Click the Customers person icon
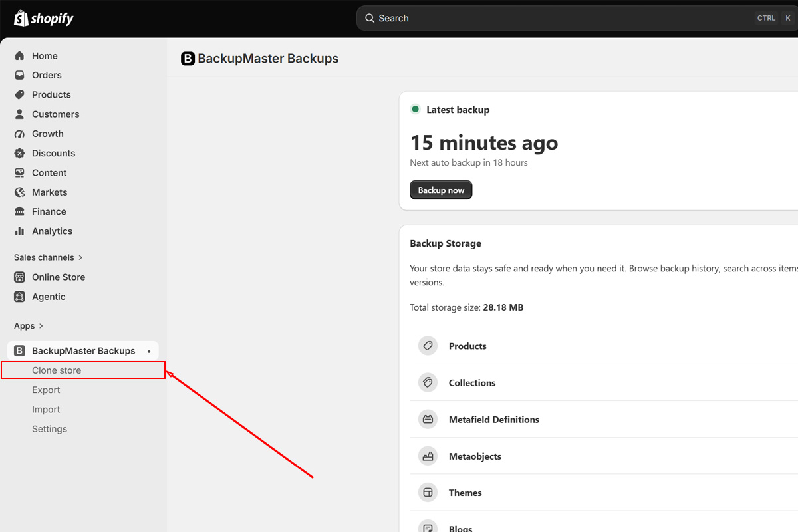798x532 pixels. coord(19,114)
